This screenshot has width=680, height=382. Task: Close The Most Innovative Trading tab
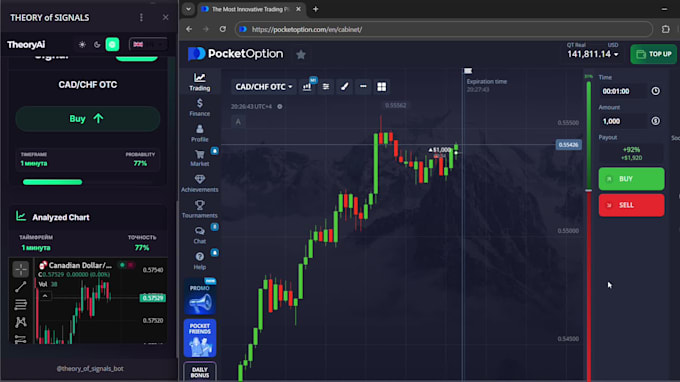[x=298, y=9]
